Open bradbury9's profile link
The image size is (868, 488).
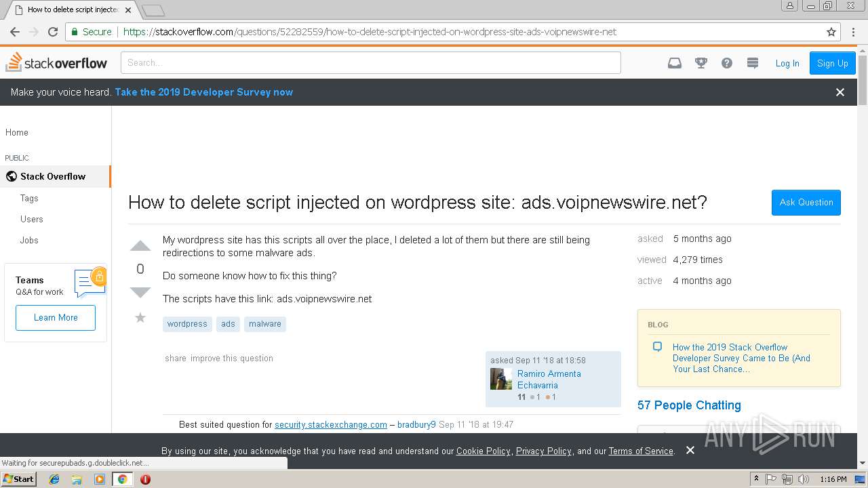click(x=416, y=424)
